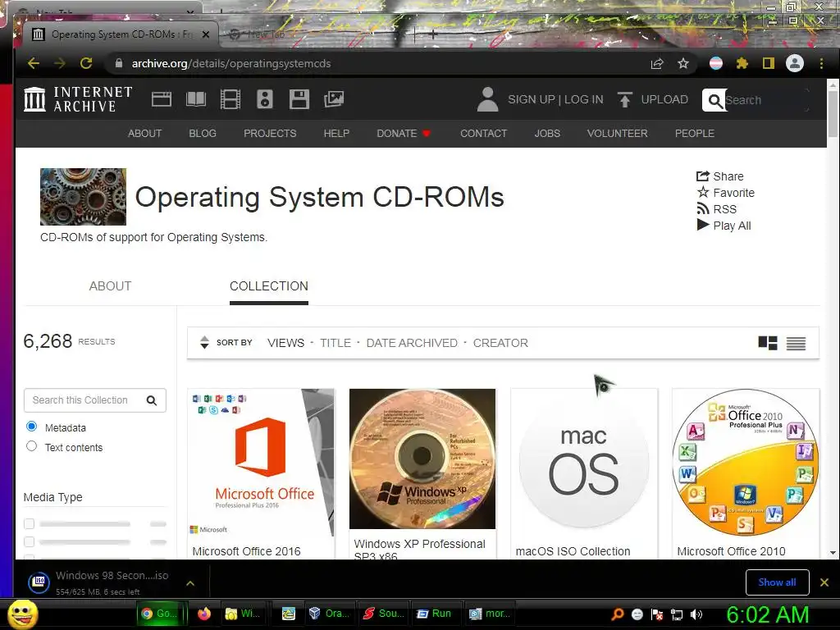The height and width of the screenshot is (630, 840).
Task: Click the address bar URL archive.org
Action: pos(231,63)
